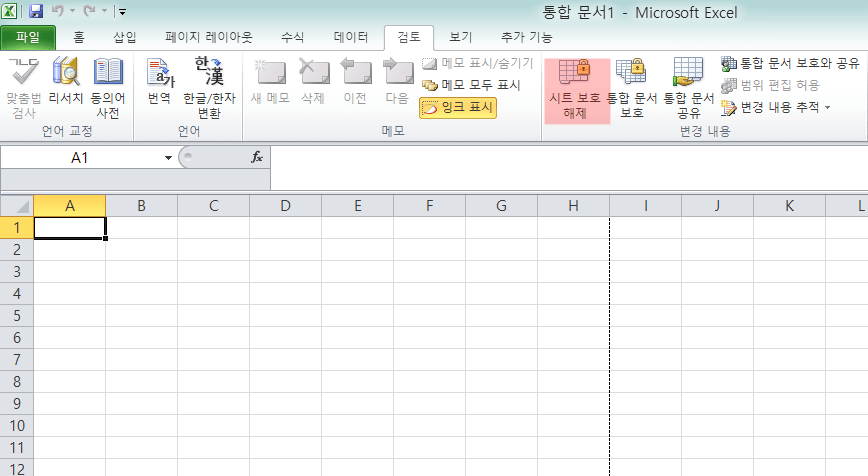Screen dimensions: 868x476
Task: Switch to the 홈 (Home) tab
Action: [x=79, y=38]
